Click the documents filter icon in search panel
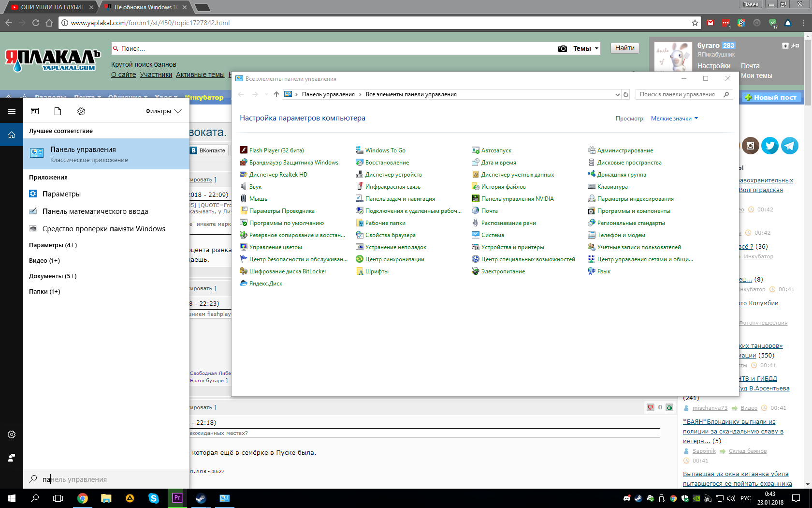Viewport: 812px width, 508px height. 58,111
